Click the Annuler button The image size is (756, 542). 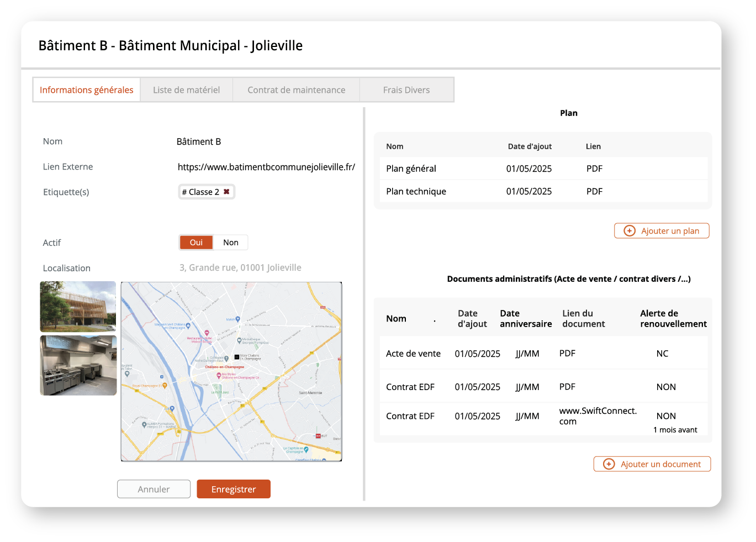(x=154, y=489)
